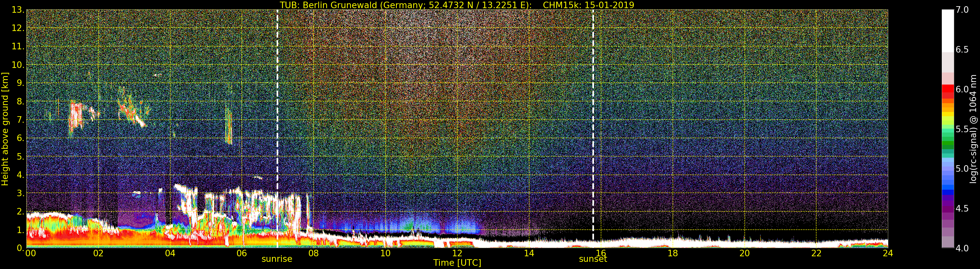Click the y-axis tick label 13.
The image size is (980, 269).
18,10
